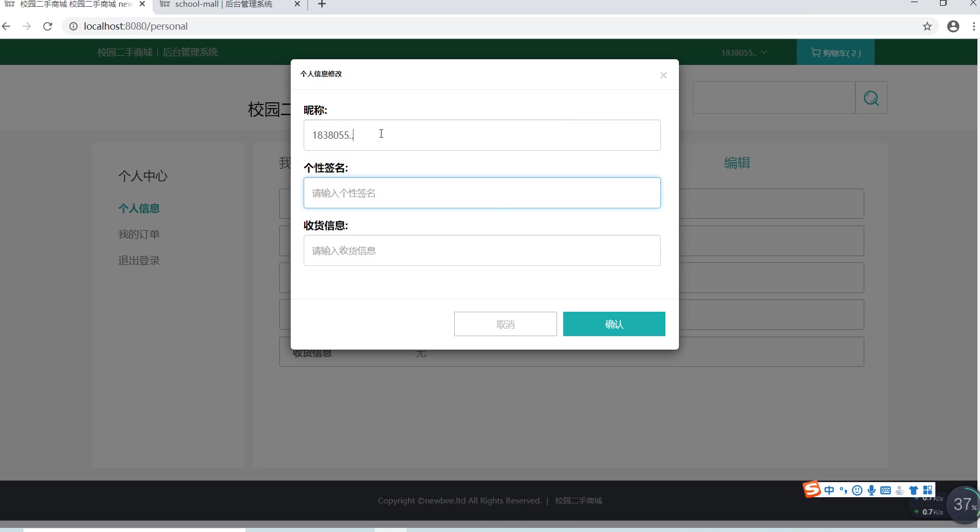Image resolution: width=980 pixels, height=532 pixels.
Task: Open Sogou soft keyboard icon
Action: coord(886,490)
